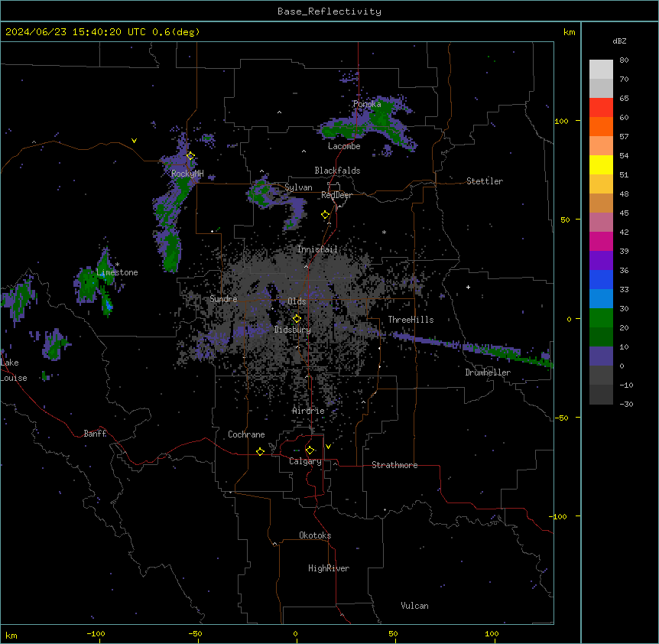
Task: Click the km label in the bottom-left corner
Action: (x=11, y=635)
